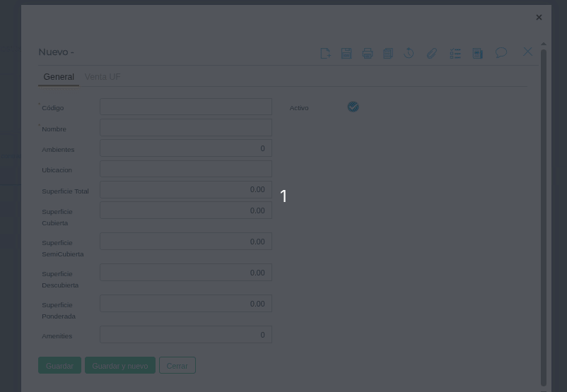Click the scrollbar up arrow
567x392 pixels.
544,44
